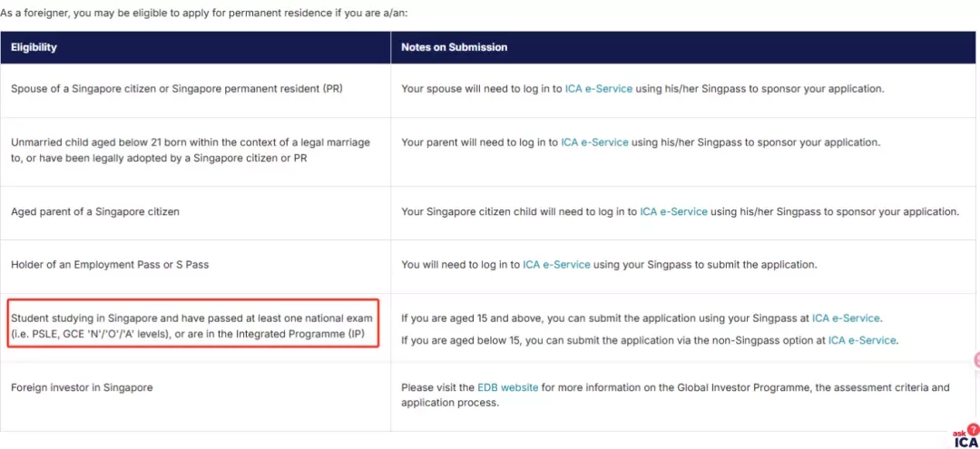The image size is (980, 449).
Task: Select 'Spouse of a Singapore citizen' eligibility text
Action: pyautogui.click(x=176, y=88)
